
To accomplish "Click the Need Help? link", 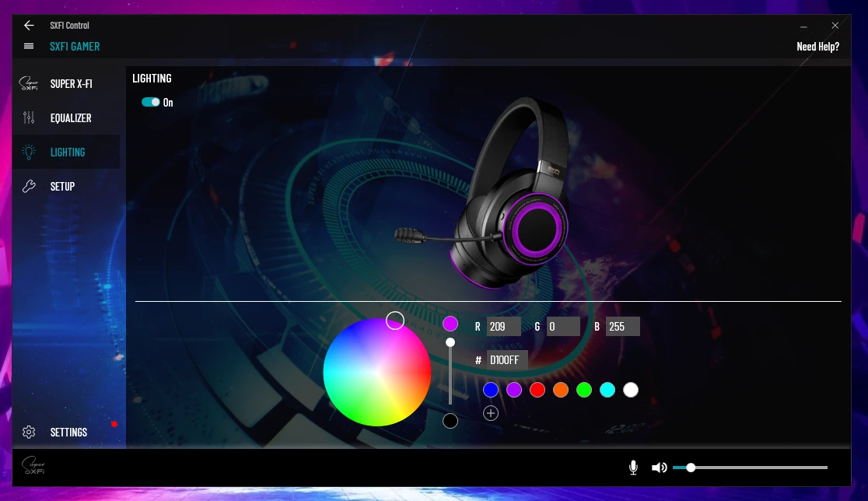I will pyautogui.click(x=817, y=47).
